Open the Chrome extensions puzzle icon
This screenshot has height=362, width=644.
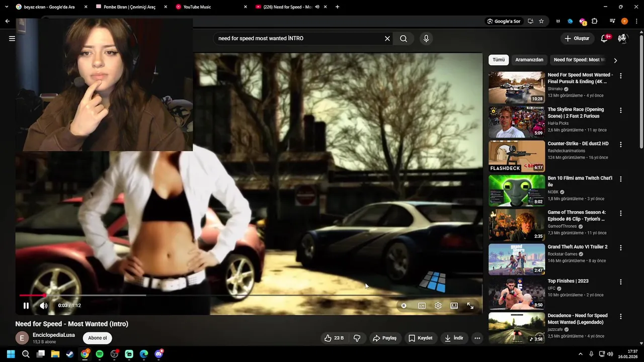click(x=595, y=21)
